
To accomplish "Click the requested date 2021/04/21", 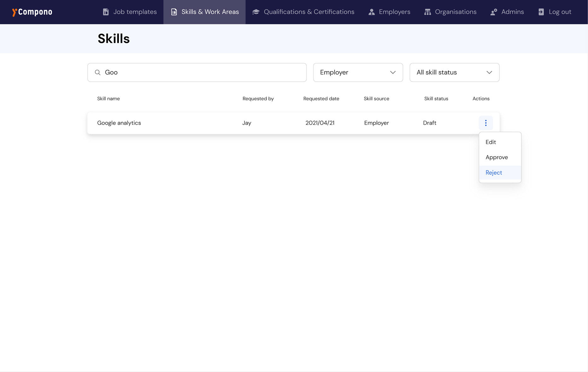I will (320, 123).
